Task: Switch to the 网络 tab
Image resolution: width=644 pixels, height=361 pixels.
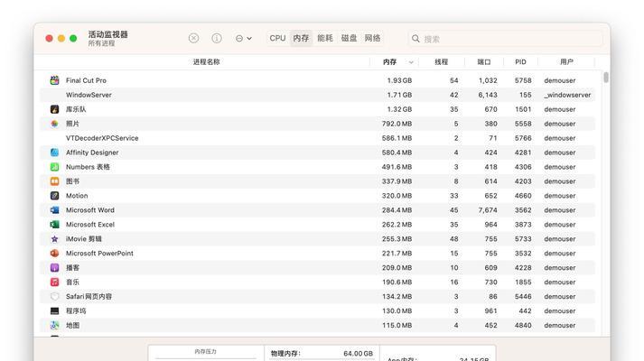Action: 372,38
